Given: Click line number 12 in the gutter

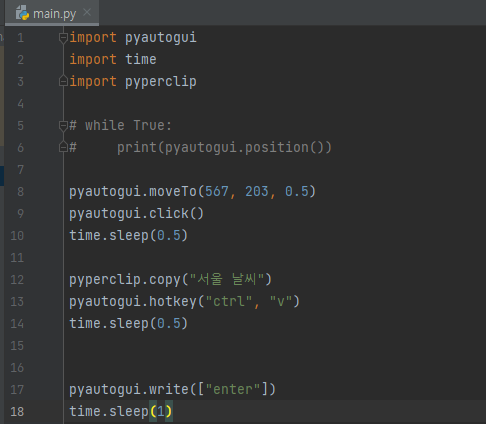Looking at the screenshot, I should tap(17, 280).
